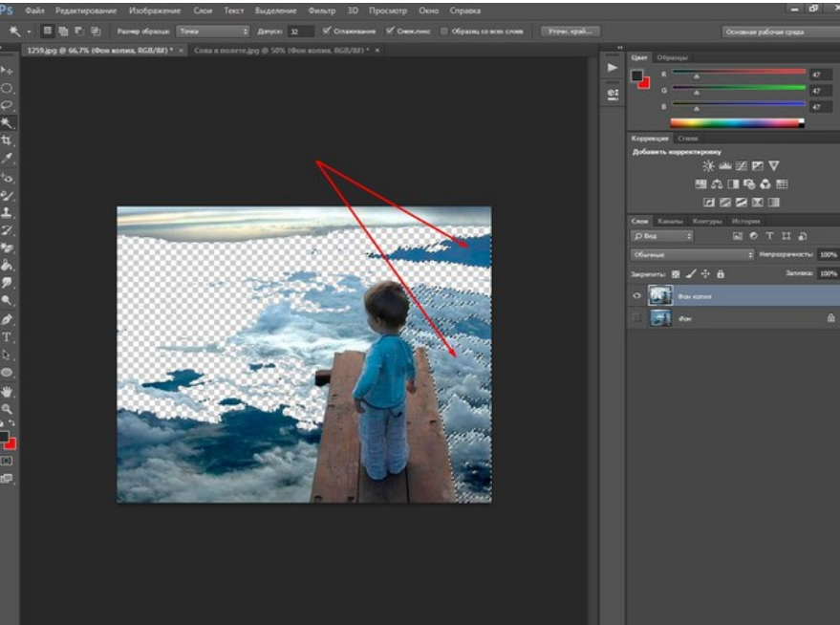Add an Invert adjustment
Screen dimensions: 840x625
coord(709,203)
